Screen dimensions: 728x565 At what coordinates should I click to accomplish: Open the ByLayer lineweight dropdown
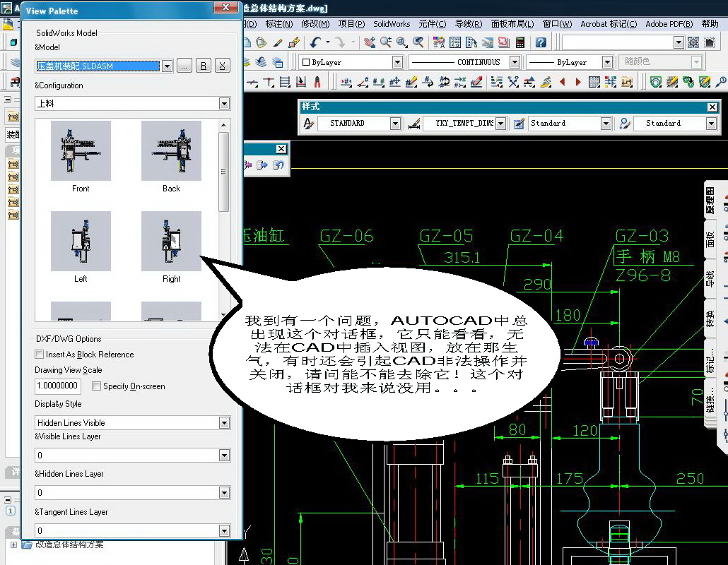click(607, 61)
